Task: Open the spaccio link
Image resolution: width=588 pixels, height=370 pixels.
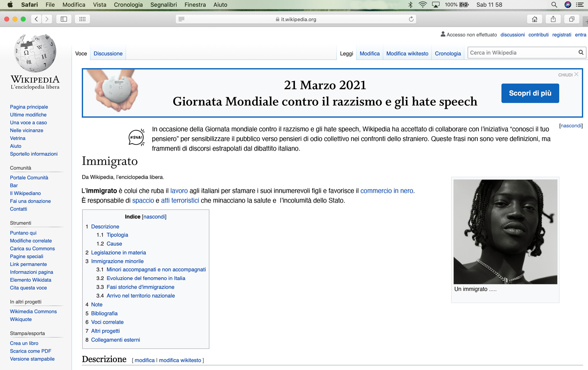Action: [143, 200]
